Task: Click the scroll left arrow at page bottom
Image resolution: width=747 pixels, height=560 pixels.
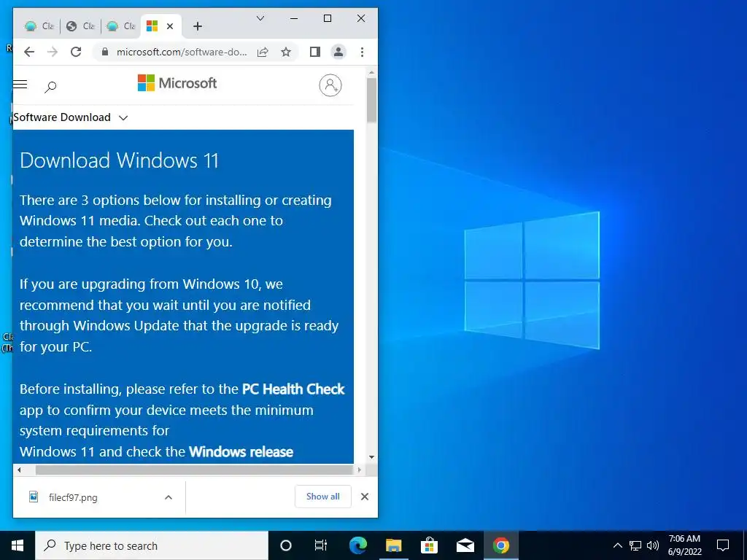Action: point(19,470)
